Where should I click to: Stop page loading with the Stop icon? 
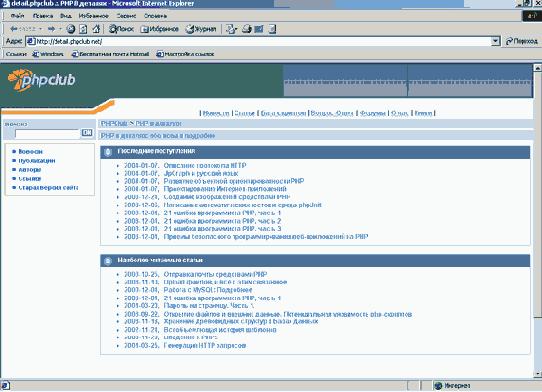click(71, 29)
